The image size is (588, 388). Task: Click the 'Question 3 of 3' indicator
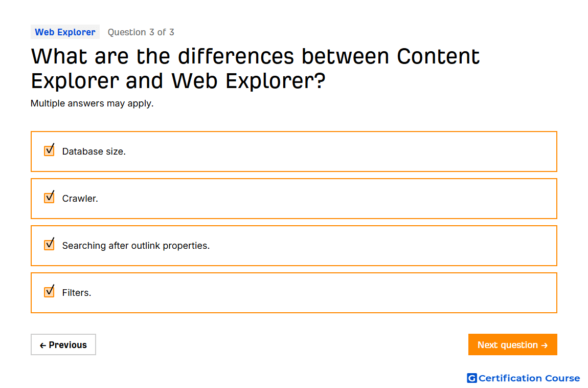[x=141, y=32]
